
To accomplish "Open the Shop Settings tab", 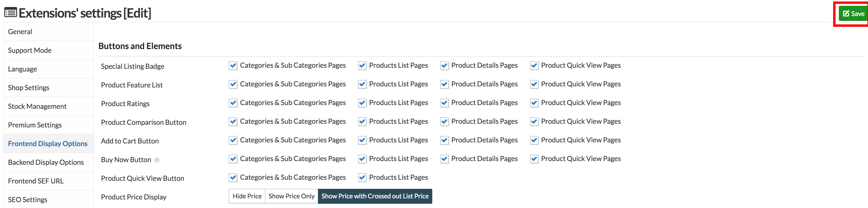I will point(29,88).
